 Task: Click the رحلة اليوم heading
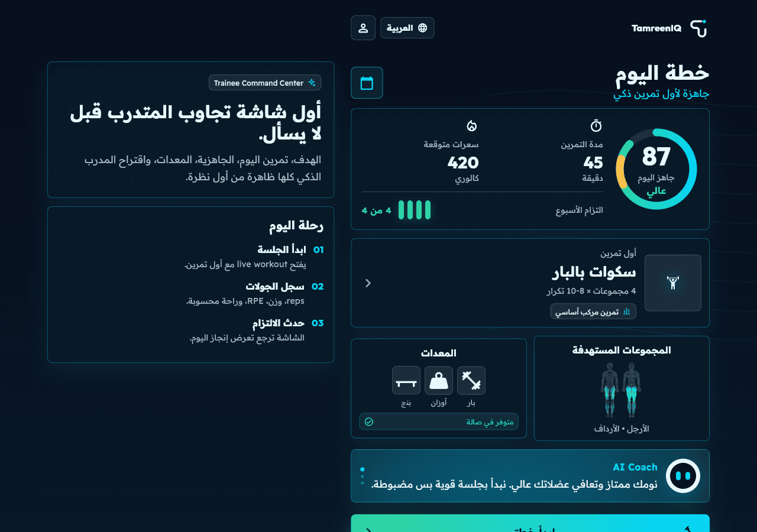[296, 225]
